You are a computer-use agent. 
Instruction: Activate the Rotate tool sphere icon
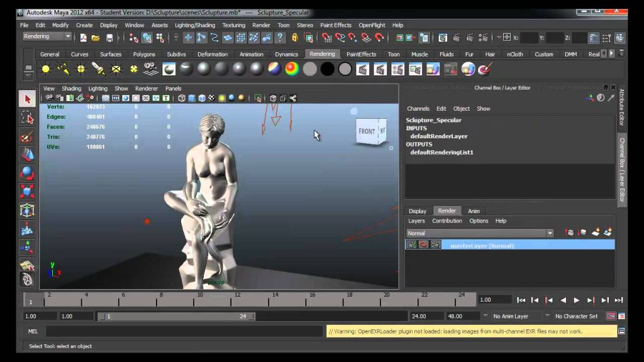click(27, 173)
